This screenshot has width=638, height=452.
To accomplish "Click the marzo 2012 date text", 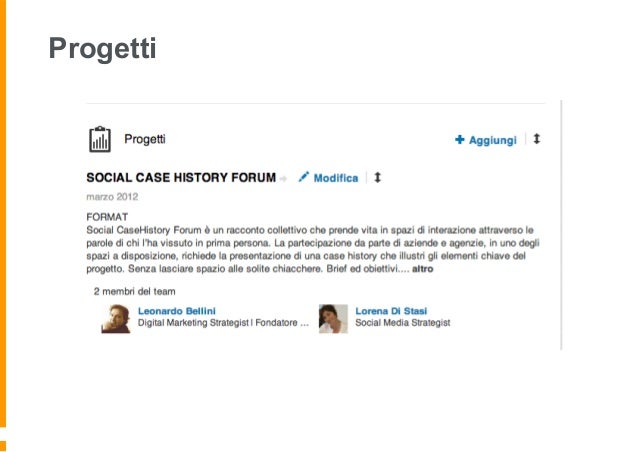I will coord(112,197).
